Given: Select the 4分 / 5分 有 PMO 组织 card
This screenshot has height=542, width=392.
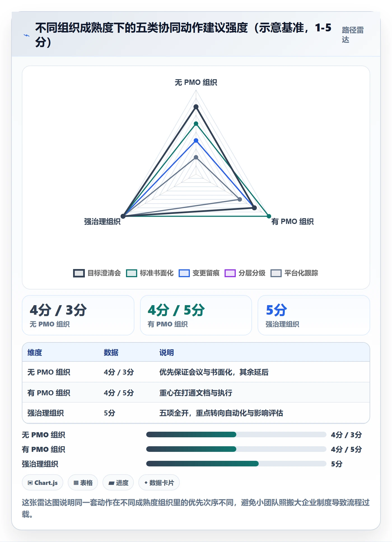Looking at the screenshot, I should pyautogui.click(x=196, y=315).
